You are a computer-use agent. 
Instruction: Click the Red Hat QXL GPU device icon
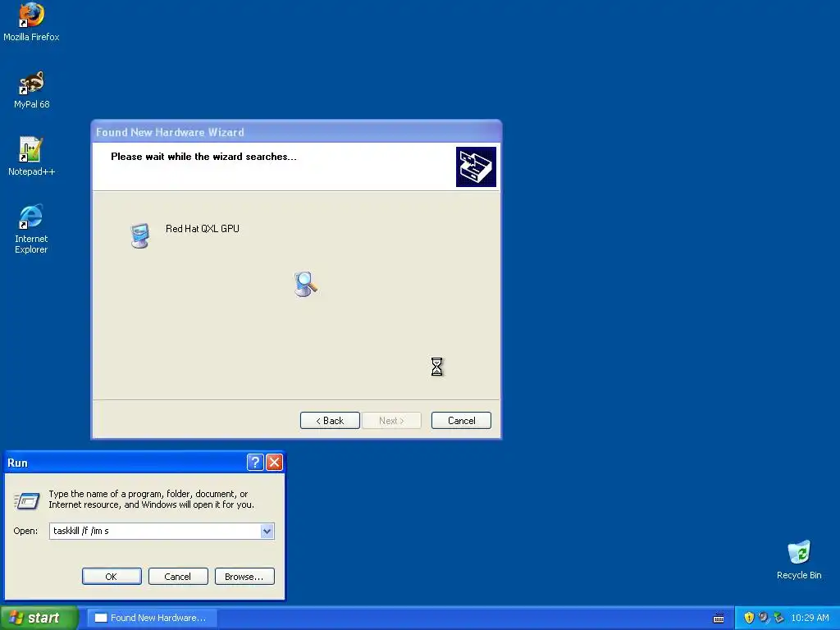click(x=139, y=235)
